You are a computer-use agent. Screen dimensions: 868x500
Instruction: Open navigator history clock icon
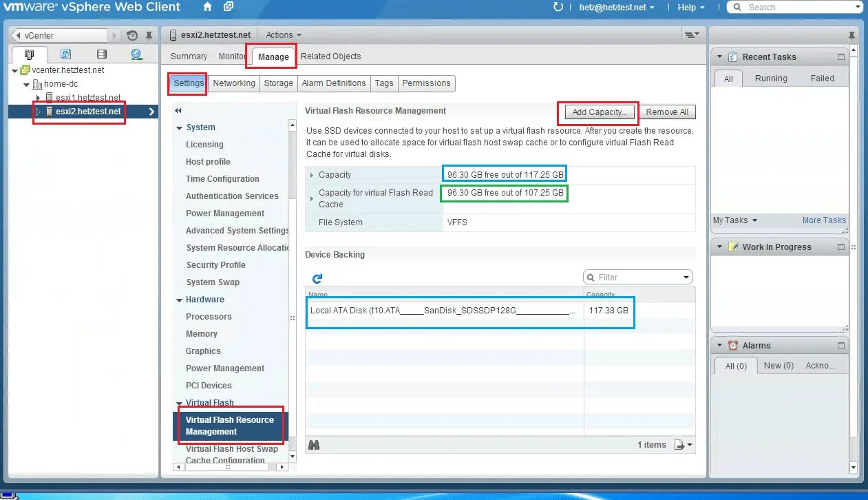pos(133,35)
